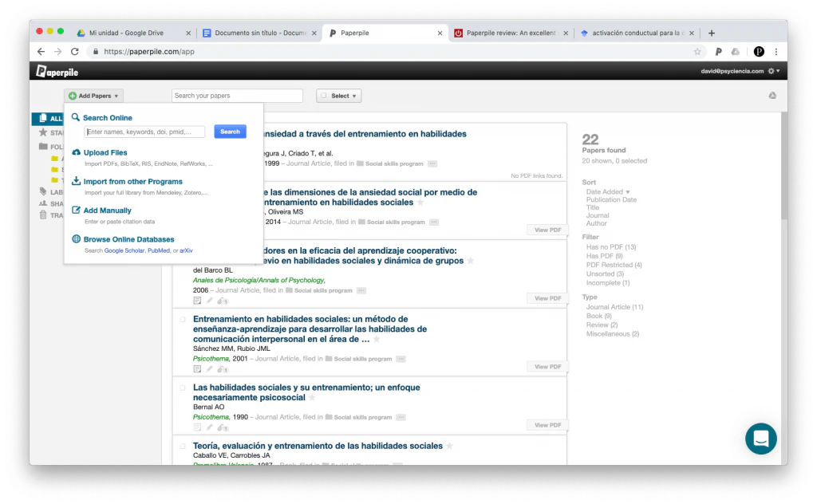Choose Import from other Programs
The width and height of the screenshot is (817, 504).
coord(133,182)
